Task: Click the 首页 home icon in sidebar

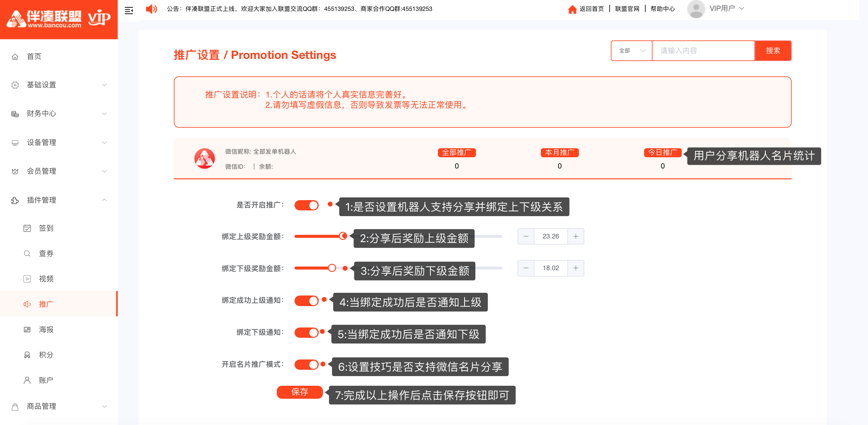Action: tap(15, 57)
